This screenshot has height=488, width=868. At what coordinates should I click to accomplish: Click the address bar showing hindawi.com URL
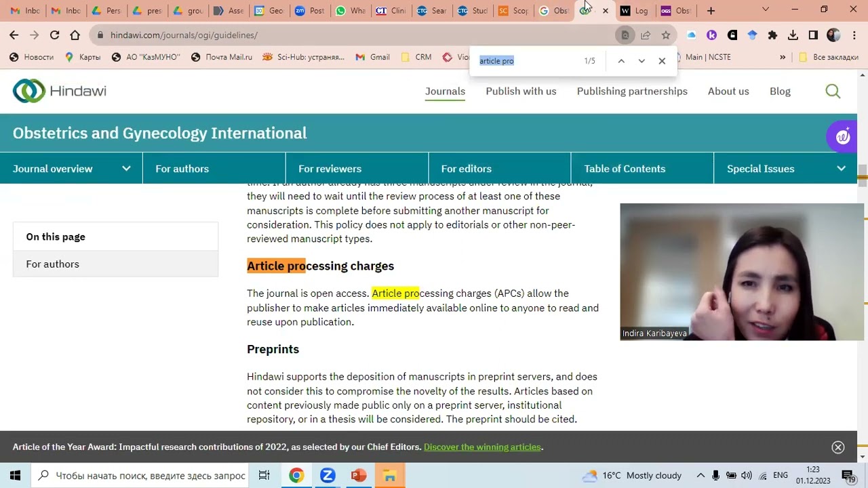coord(353,35)
